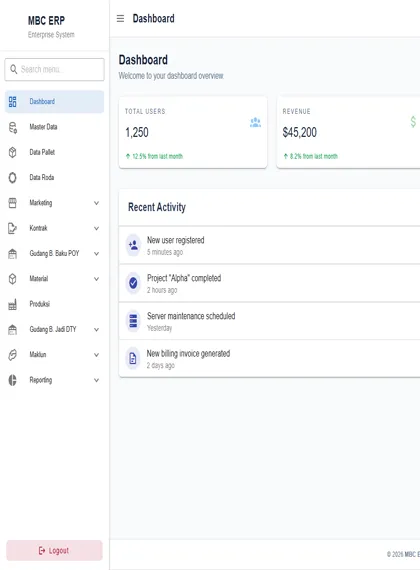Image resolution: width=420 pixels, height=570 pixels.
Task: Click the '2 hours ago' timestamp
Action: coord(162,290)
